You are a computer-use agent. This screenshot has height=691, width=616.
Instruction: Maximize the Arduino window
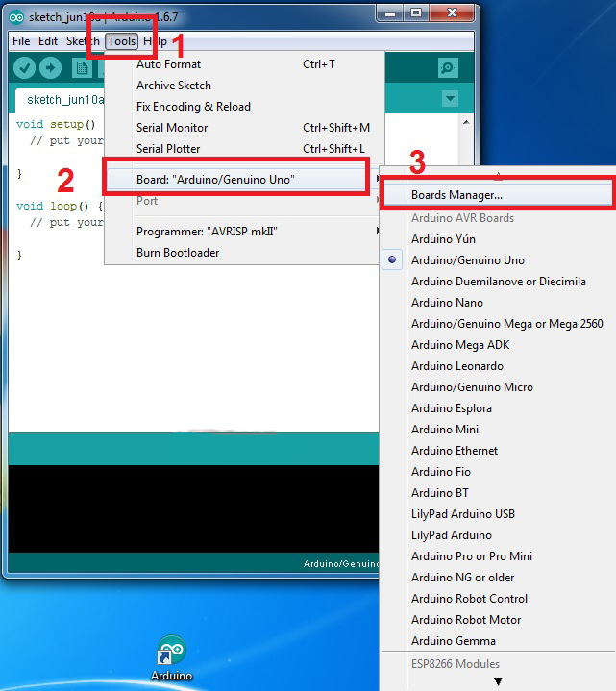[x=416, y=13]
